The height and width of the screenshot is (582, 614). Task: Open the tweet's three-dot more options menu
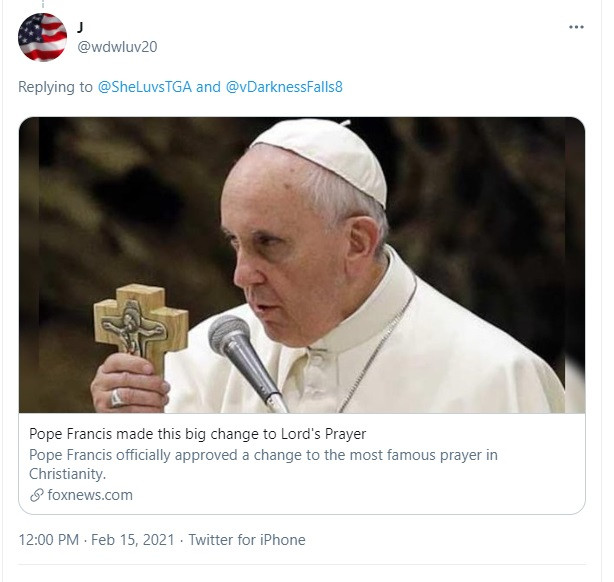pos(576,27)
